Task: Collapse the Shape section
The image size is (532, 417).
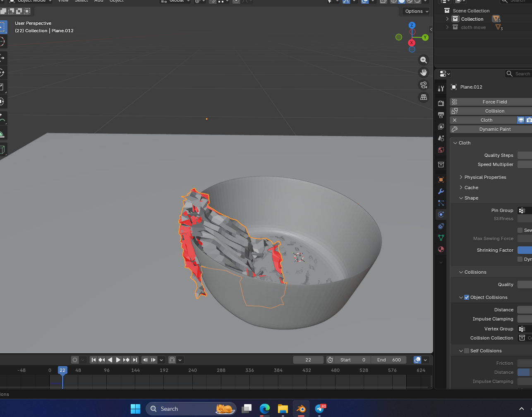Action: point(461,198)
